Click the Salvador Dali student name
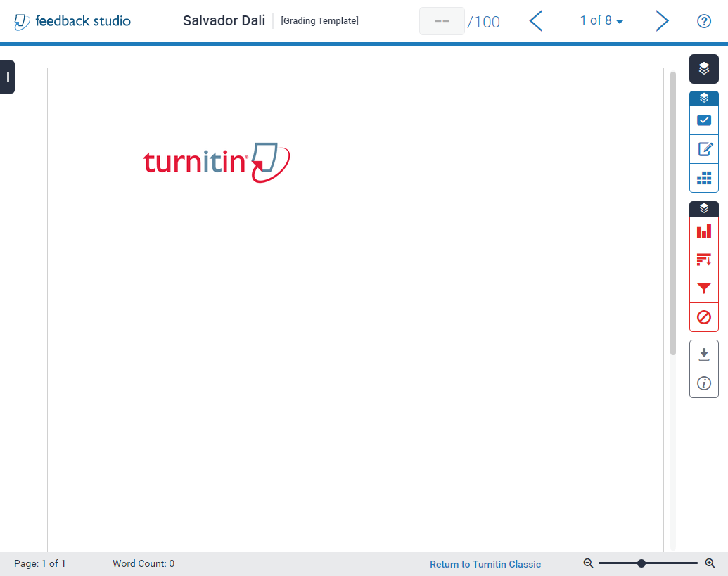 (224, 21)
